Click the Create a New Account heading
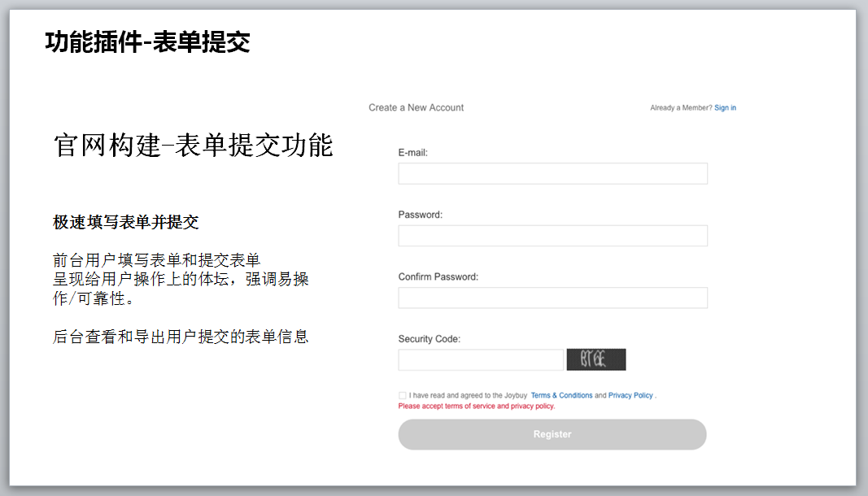This screenshot has width=868, height=496. [x=416, y=107]
